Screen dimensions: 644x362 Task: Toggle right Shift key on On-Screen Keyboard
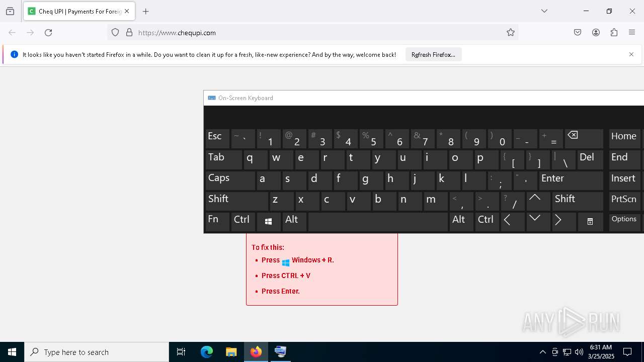(x=578, y=201)
